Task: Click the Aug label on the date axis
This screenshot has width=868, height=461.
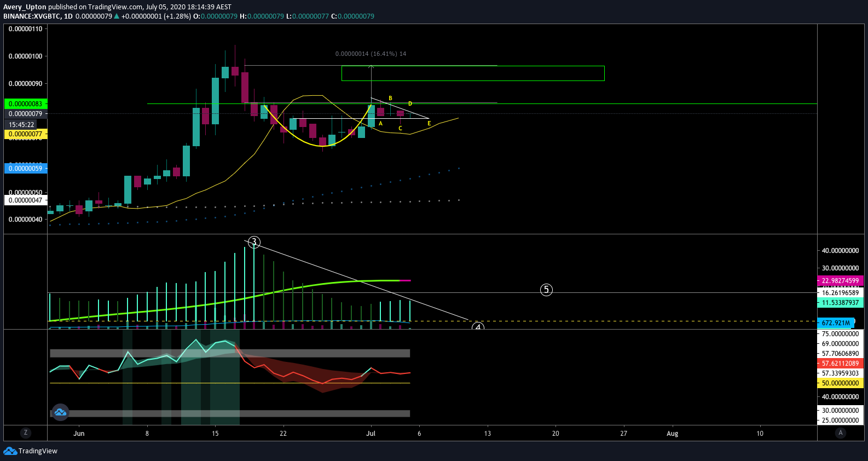Action: coord(673,434)
